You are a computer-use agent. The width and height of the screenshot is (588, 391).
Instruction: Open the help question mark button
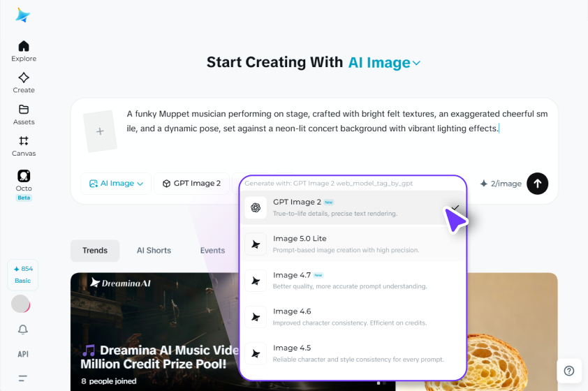tap(569, 371)
